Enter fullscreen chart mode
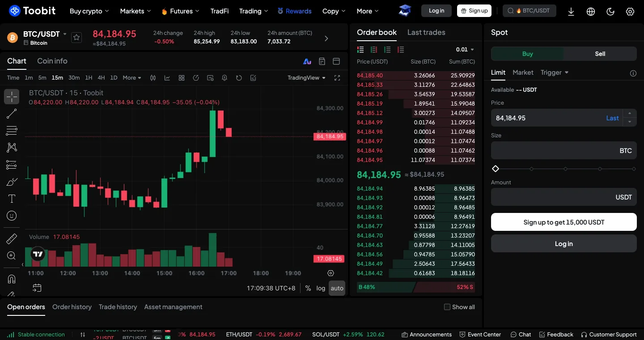The image size is (644, 340). click(x=337, y=78)
